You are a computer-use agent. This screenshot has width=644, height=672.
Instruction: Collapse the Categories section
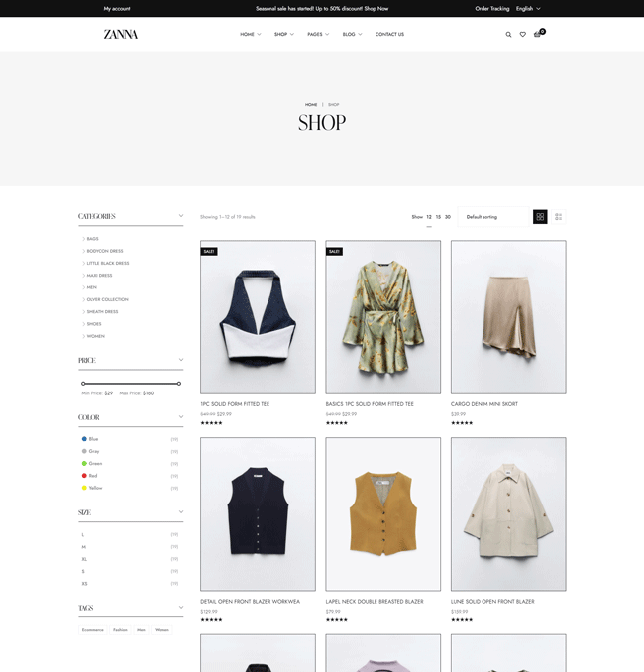click(x=181, y=216)
